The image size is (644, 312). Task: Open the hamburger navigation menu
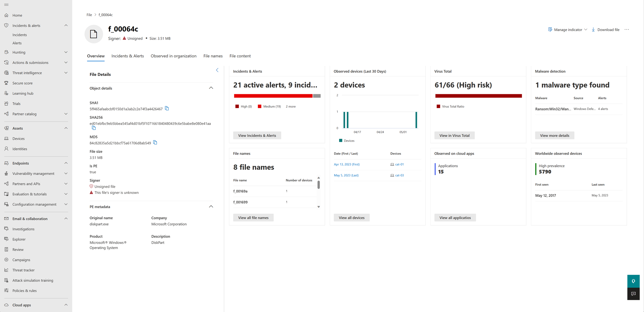tap(6, 5)
